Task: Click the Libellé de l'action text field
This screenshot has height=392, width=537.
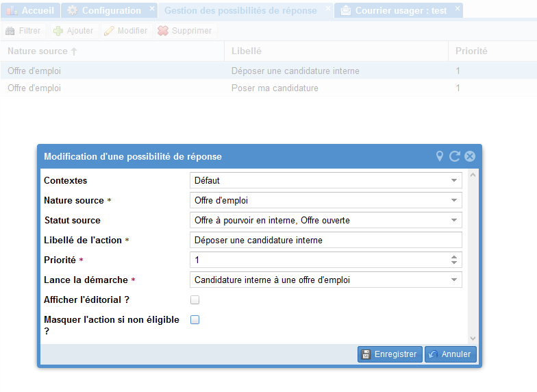Action: click(325, 240)
